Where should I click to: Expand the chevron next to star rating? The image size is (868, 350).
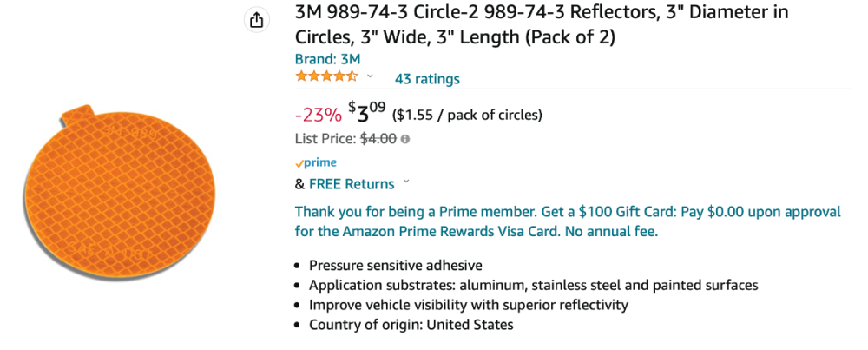pyautogui.click(x=371, y=76)
